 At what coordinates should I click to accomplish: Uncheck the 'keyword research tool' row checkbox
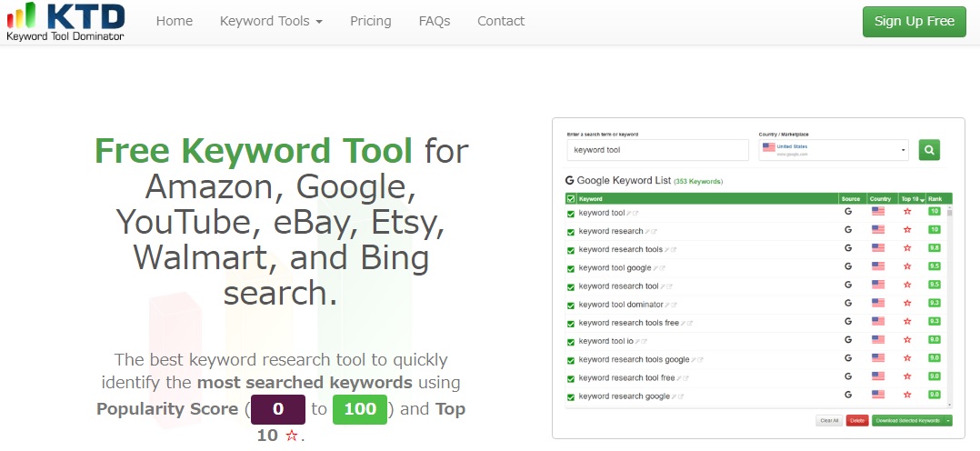(x=571, y=287)
